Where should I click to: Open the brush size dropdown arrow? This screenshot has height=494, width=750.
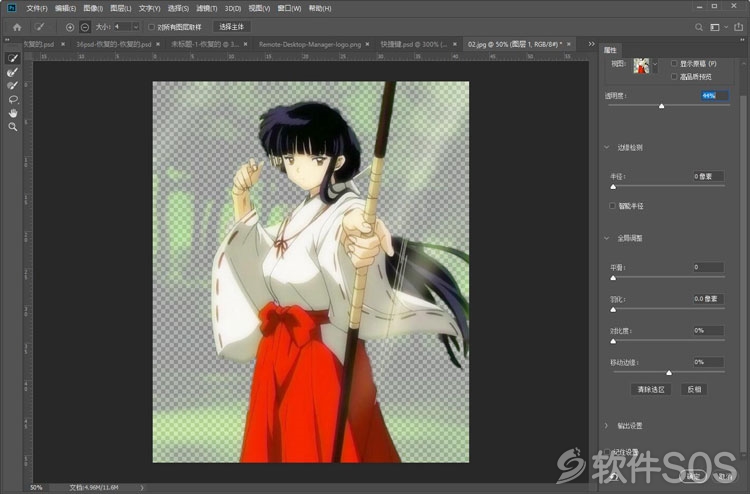135,27
